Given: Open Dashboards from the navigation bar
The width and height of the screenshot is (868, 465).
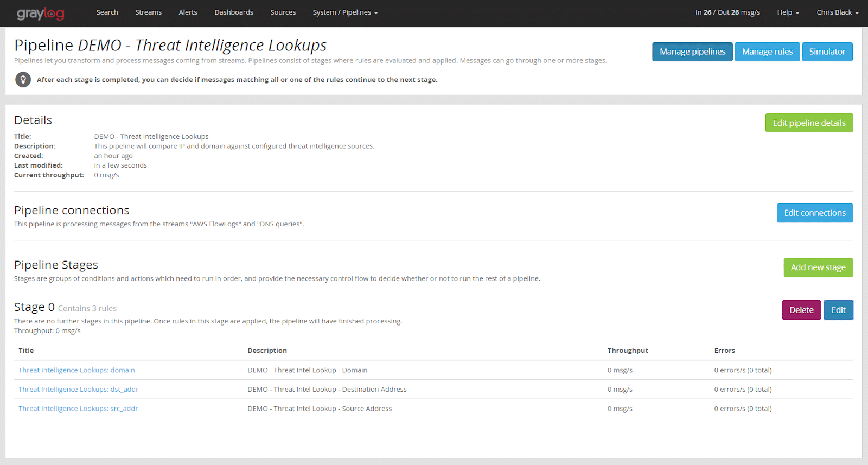Looking at the screenshot, I should (233, 12).
